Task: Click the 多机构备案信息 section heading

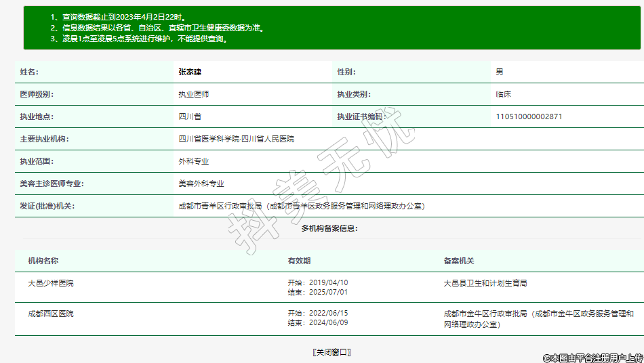Action: tap(329, 228)
